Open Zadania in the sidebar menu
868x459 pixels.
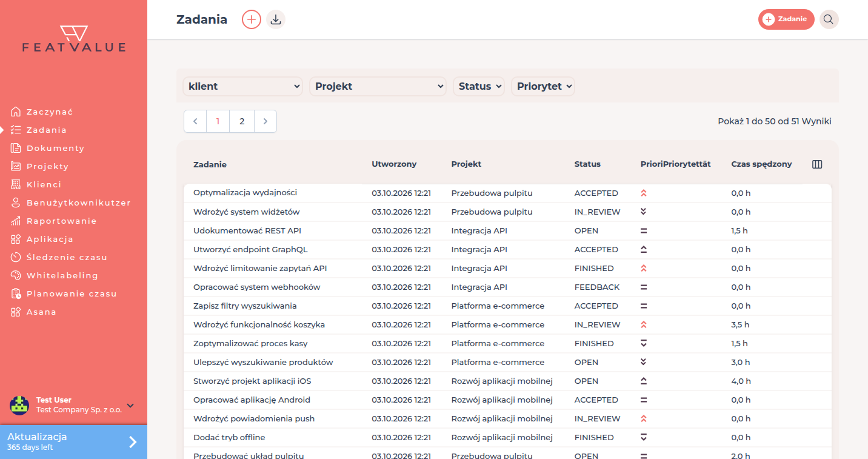(x=47, y=130)
